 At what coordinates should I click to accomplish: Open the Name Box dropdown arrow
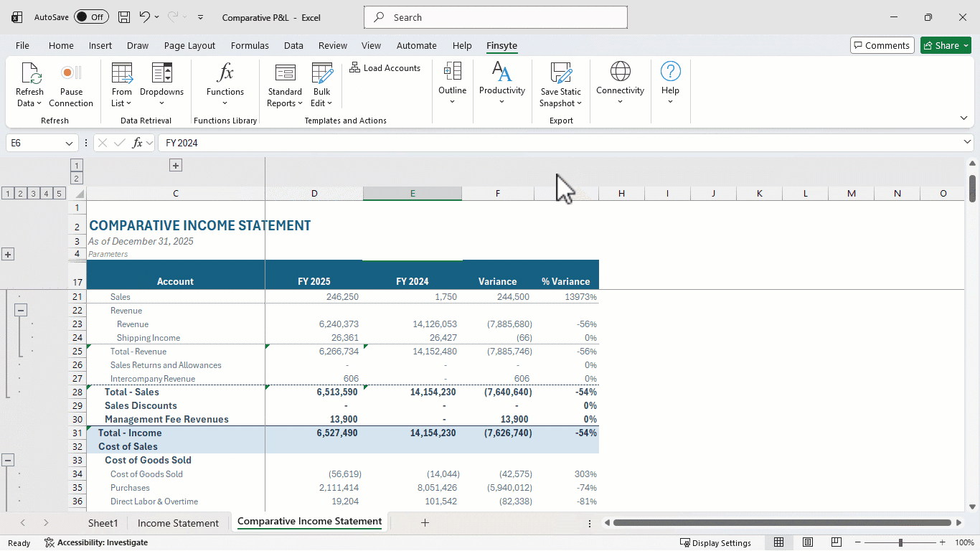[69, 143]
